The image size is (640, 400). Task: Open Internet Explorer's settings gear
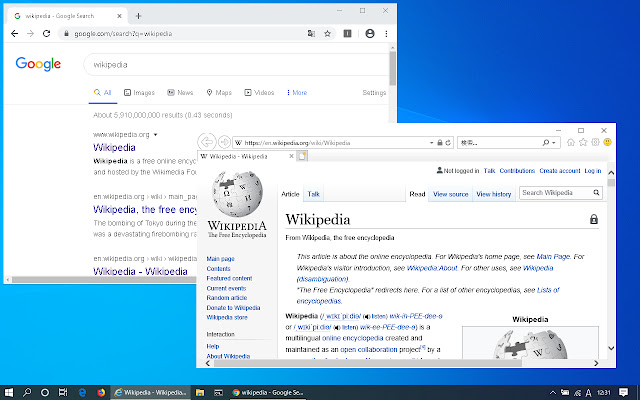click(592, 142)
